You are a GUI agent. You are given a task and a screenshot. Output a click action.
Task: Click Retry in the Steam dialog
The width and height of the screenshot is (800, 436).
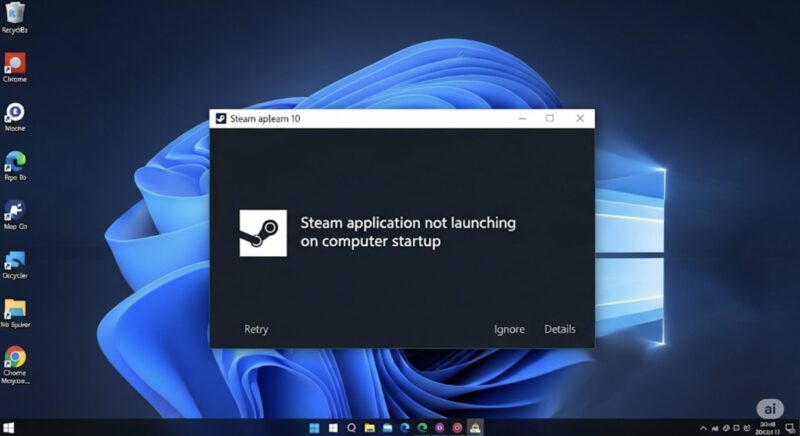tap(256, 329)
